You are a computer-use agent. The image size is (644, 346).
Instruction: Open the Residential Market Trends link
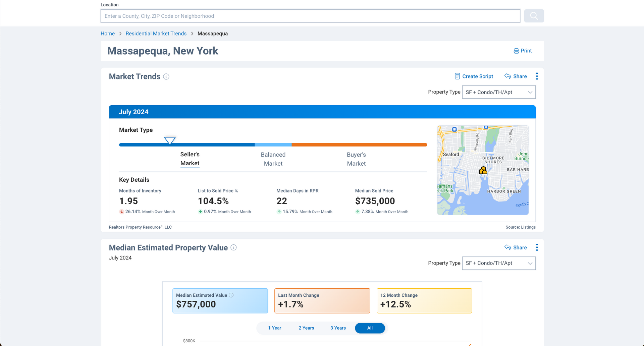[x=156, y=34]
